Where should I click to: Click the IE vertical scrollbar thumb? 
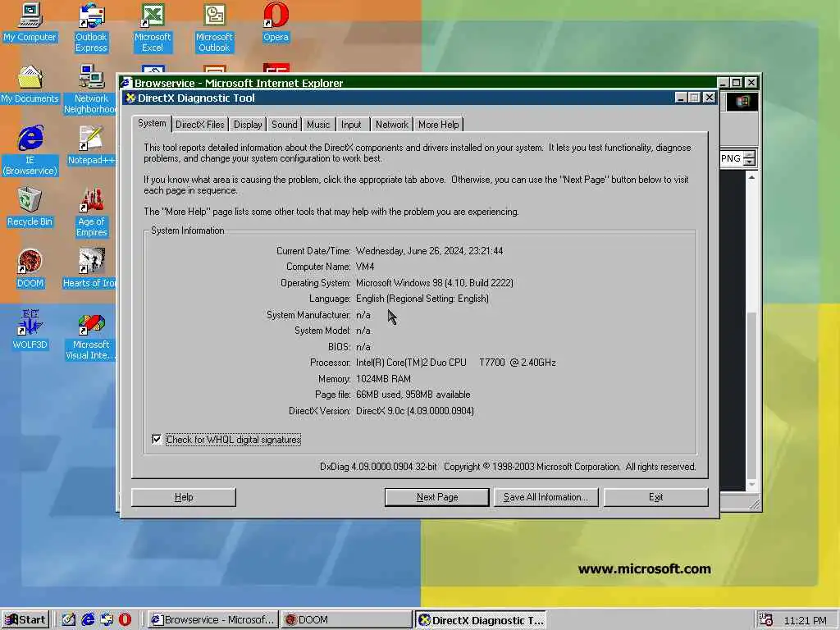[x=751, y=395]
